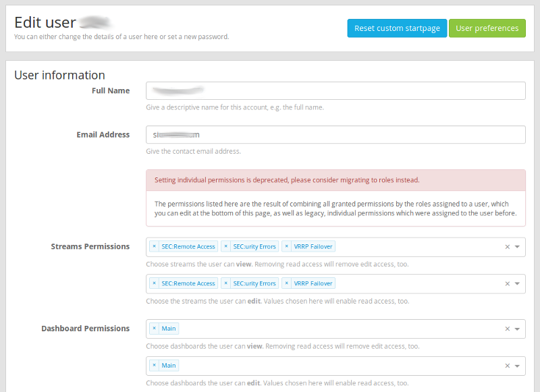This screenshot has width=540, height=392.
Task: Remove VRRP Failover from view streams
Action: tap(286, 247)
